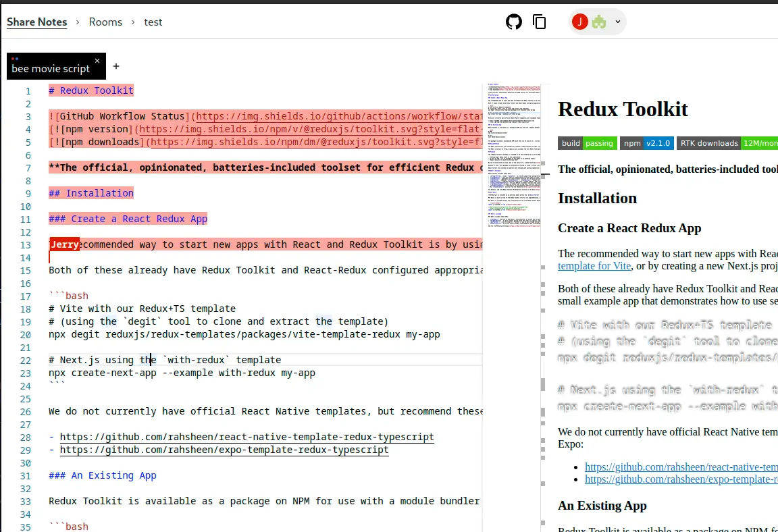Open a new note tab with the plus
The width and height of the screenshot is (778, 532).
115,66
